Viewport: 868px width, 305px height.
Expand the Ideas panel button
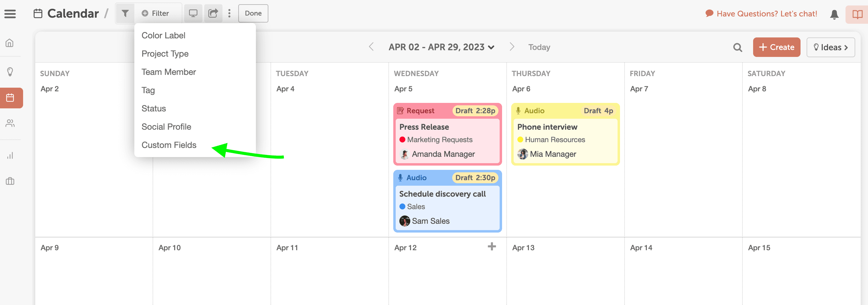click(x=831, y=47)
